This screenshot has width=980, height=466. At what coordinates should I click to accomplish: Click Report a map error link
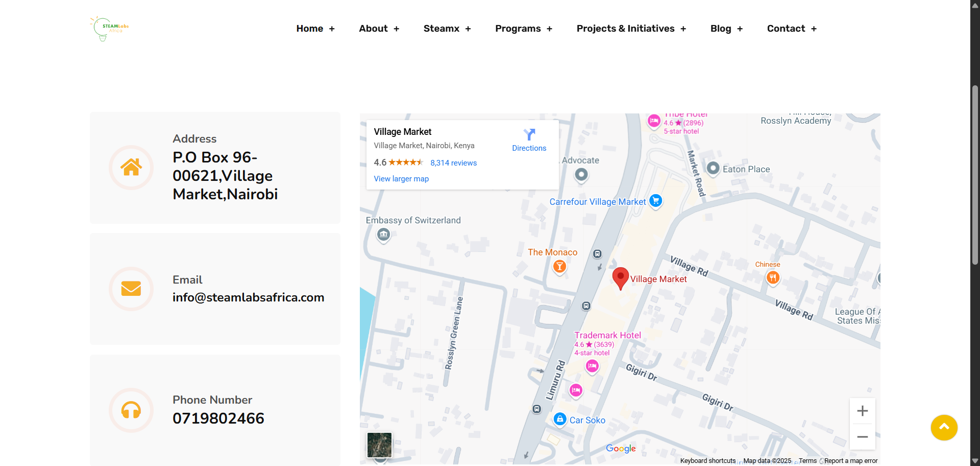pos(851,461)
